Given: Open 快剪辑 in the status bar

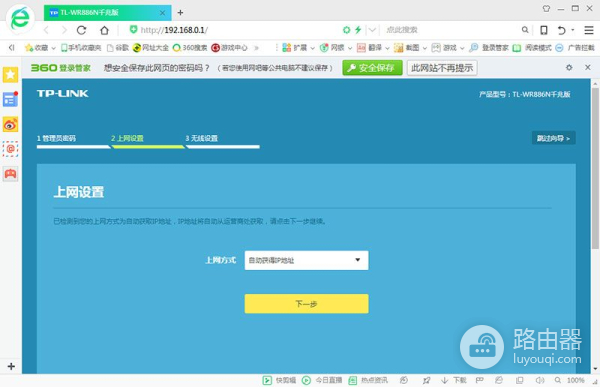Looking at the screenshot, I should (279, 380).
